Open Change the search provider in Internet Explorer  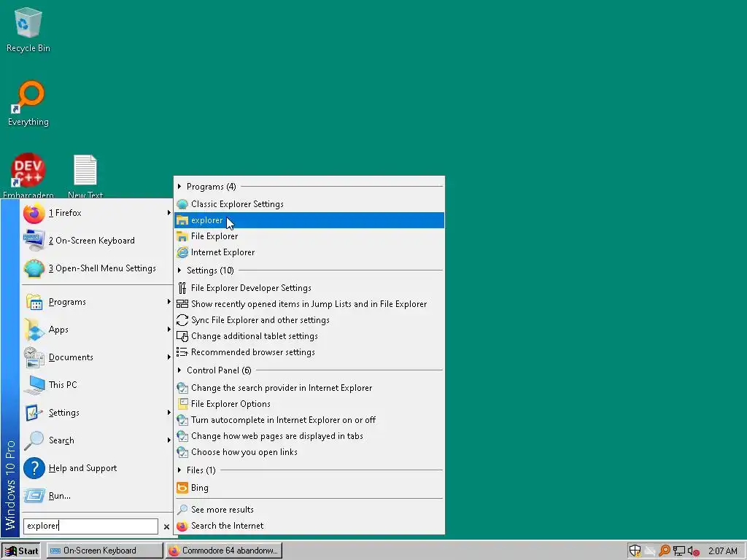coord(309,388)
